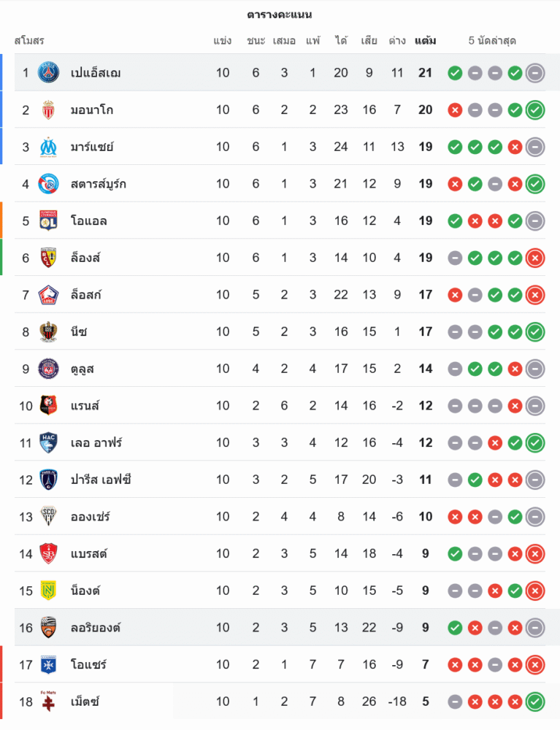This screenshot has height=730, width=560.
Task: Click the Brest red club crest
Action: tap(49, 553)
